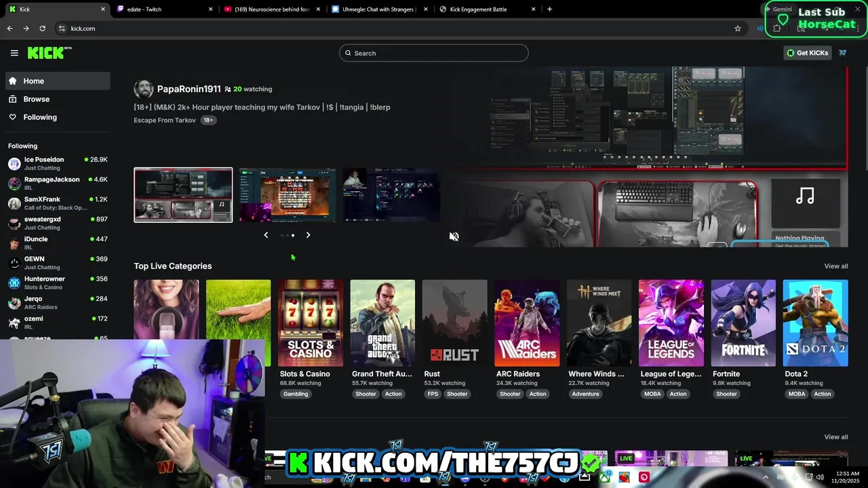
Task: Open the hamburger sidebar menu
Action: tap(14, 53)
